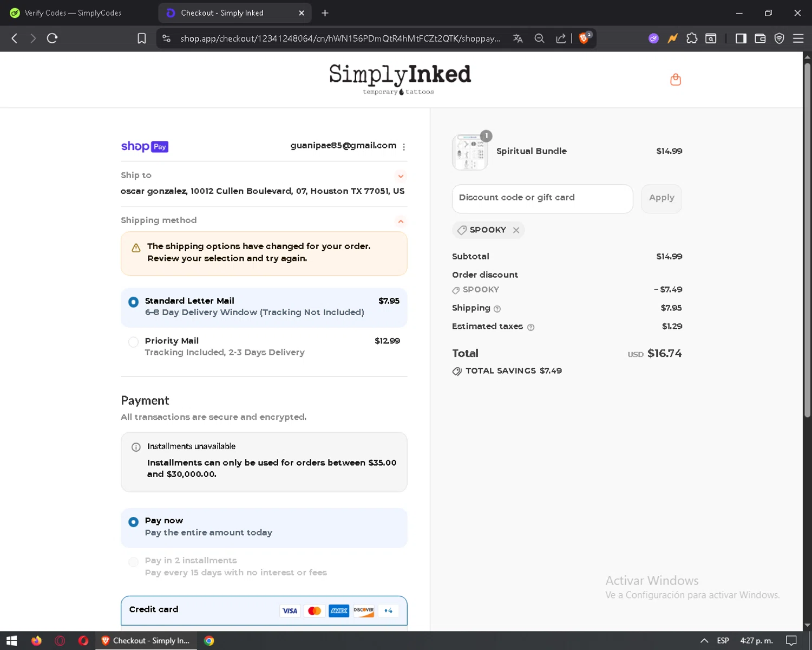Screen dimensions: 812x650
Task: Click the browser address bar URL
Action: 340,38
